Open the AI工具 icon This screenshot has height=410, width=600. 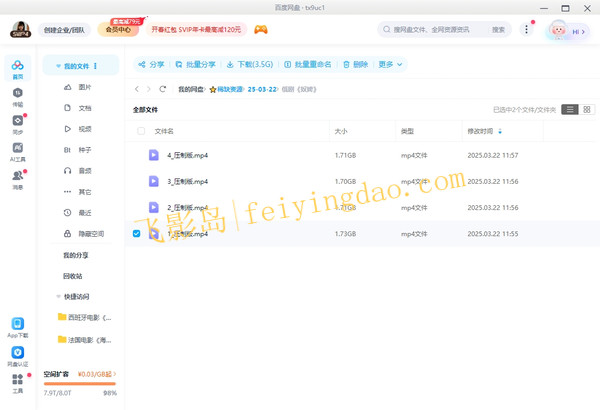(x=18, y=152)
